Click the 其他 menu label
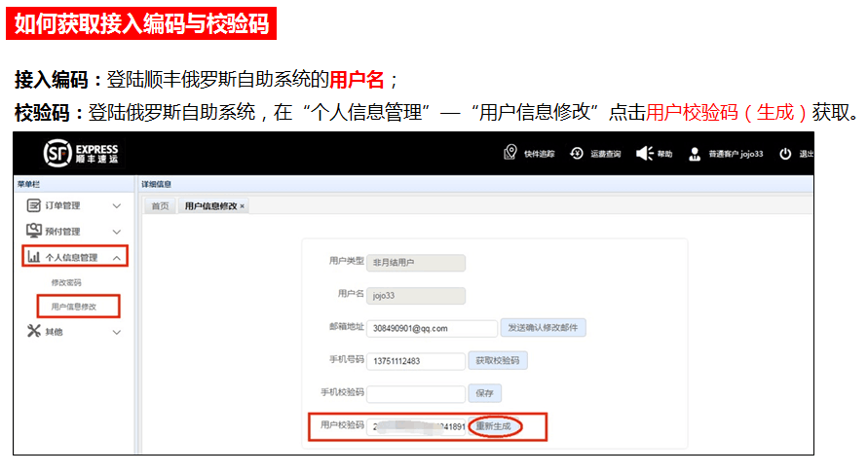The image size is (868, 474). [x=54, y=332]
